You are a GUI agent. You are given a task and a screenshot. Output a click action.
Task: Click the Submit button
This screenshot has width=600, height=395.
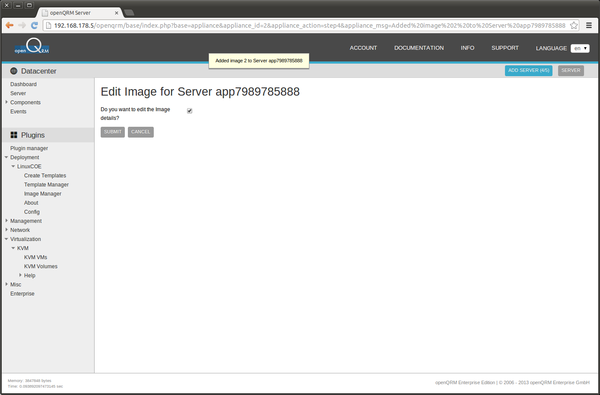112,132
